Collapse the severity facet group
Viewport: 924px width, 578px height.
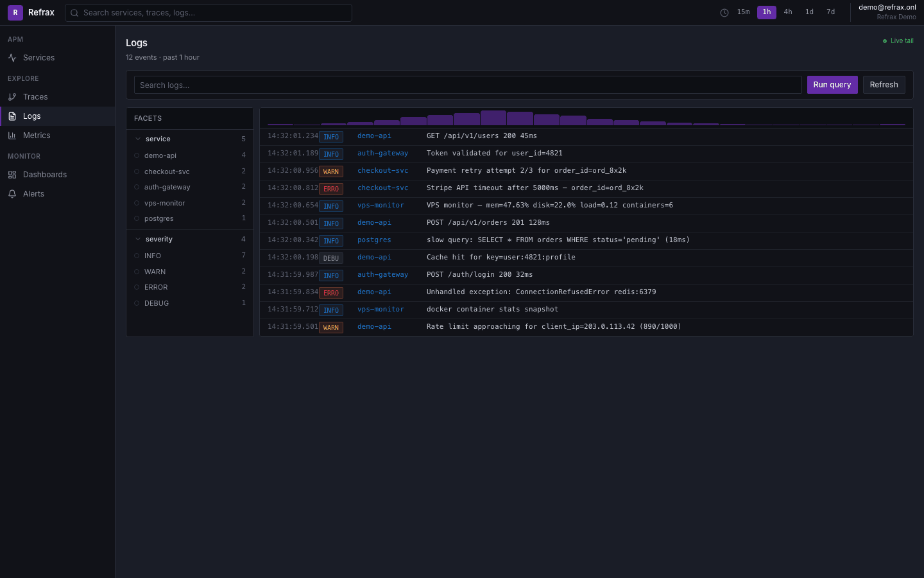click(x=190, y=239)
